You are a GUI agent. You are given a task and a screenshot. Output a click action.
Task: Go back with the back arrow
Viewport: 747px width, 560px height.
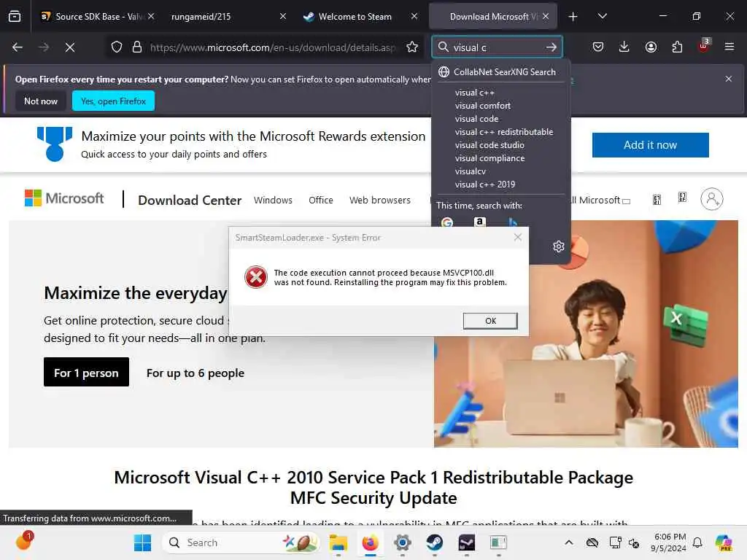point(18,47)
